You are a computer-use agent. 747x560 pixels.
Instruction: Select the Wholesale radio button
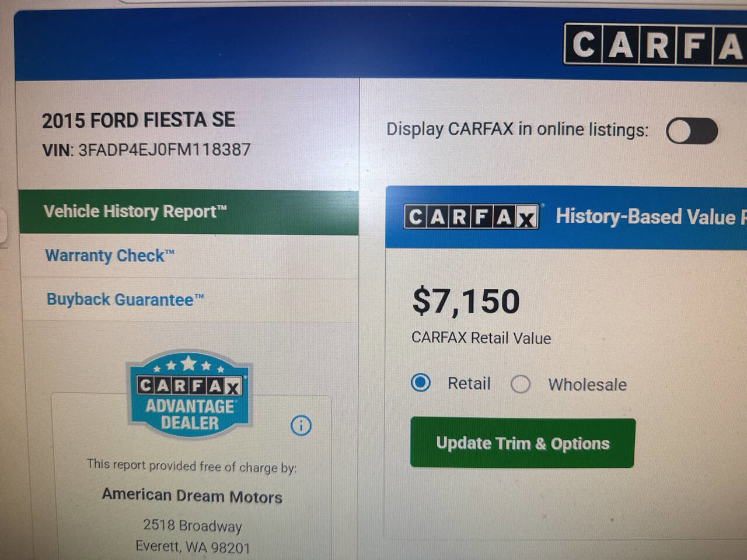pos(521,384)
